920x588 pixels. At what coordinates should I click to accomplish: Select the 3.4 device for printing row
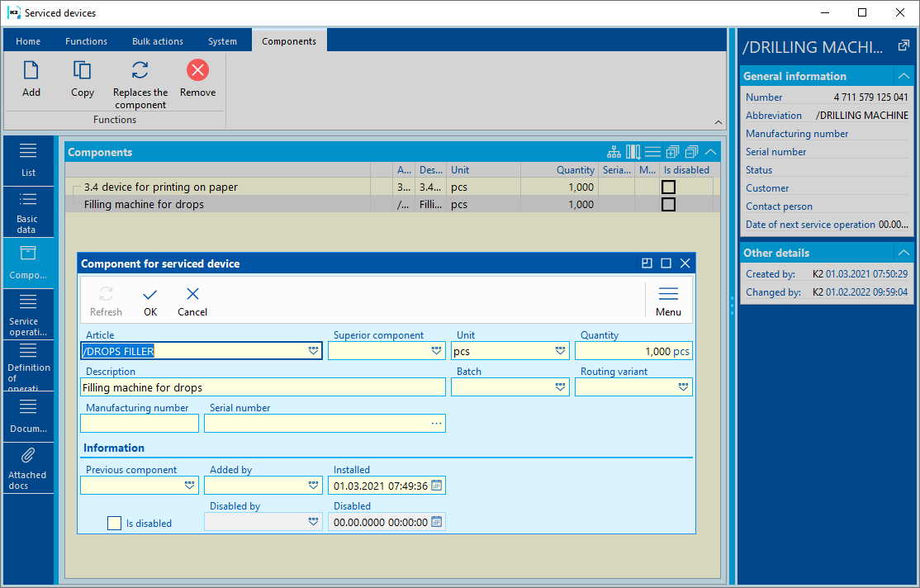pyautogui.click(x=392, y=187)
